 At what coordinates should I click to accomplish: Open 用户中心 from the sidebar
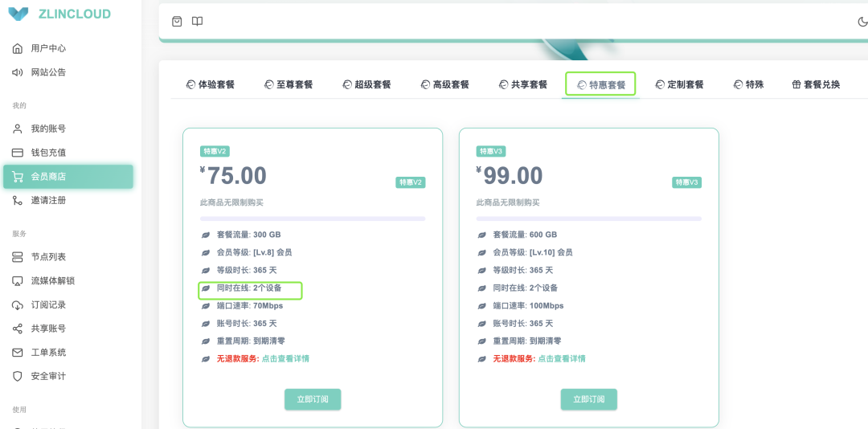click(48, 48)
